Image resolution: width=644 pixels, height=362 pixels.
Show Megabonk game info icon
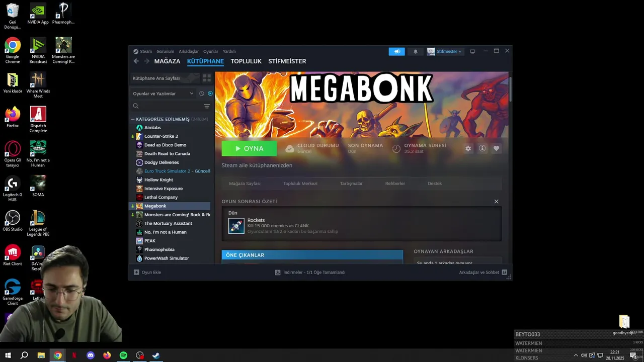coord(482,148)
